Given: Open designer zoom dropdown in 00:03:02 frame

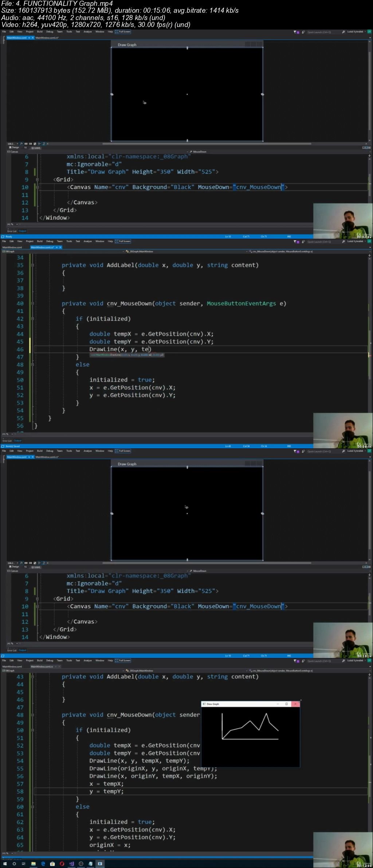Looking at the screenshot, I should (x=13, y=144).
